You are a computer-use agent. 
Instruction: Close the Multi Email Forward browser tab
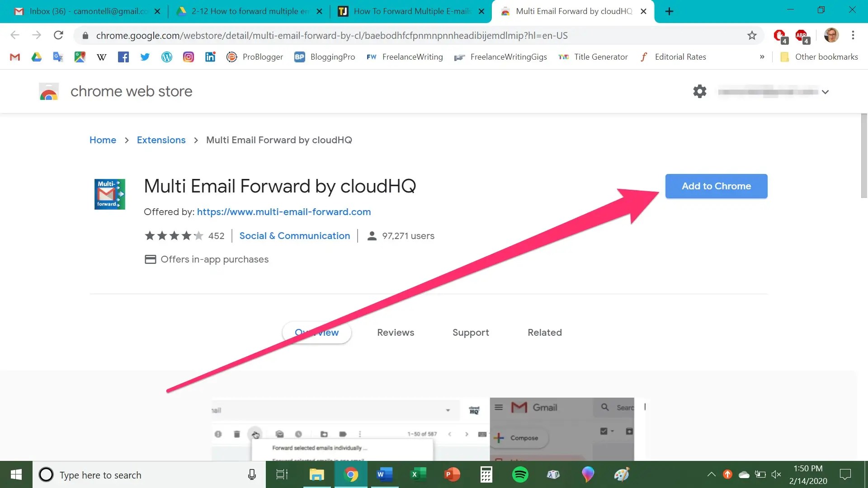[643, 11]
